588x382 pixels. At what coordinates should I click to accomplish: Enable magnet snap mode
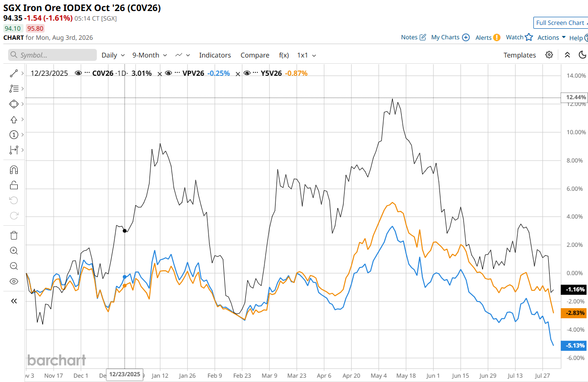(x=13, y=170)
